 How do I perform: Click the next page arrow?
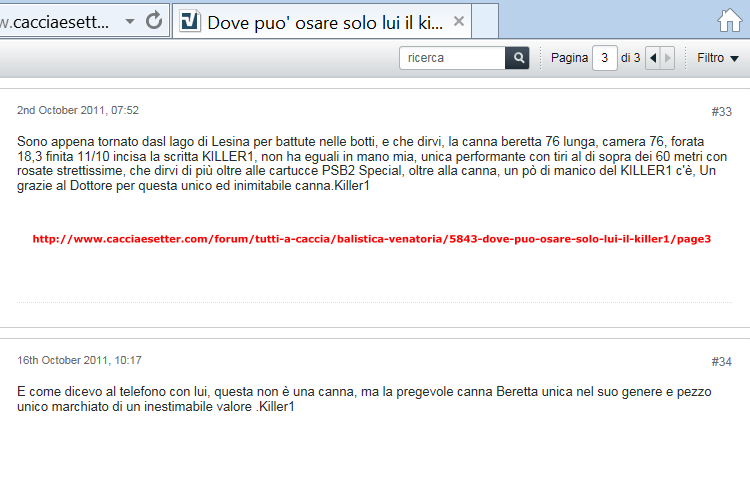668,58
